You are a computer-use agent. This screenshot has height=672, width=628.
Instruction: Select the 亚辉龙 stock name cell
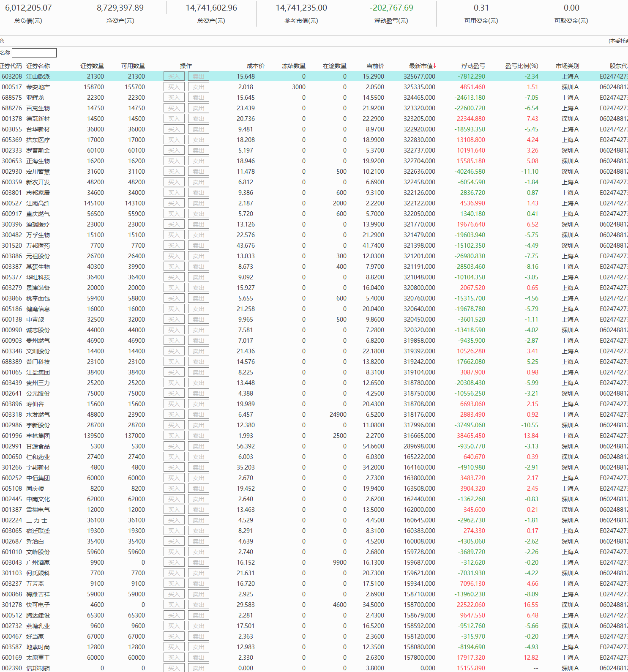(x=35, y=98)
